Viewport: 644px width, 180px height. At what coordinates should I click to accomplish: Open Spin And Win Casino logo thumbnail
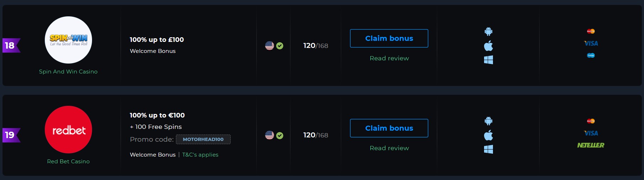(68, 40)
